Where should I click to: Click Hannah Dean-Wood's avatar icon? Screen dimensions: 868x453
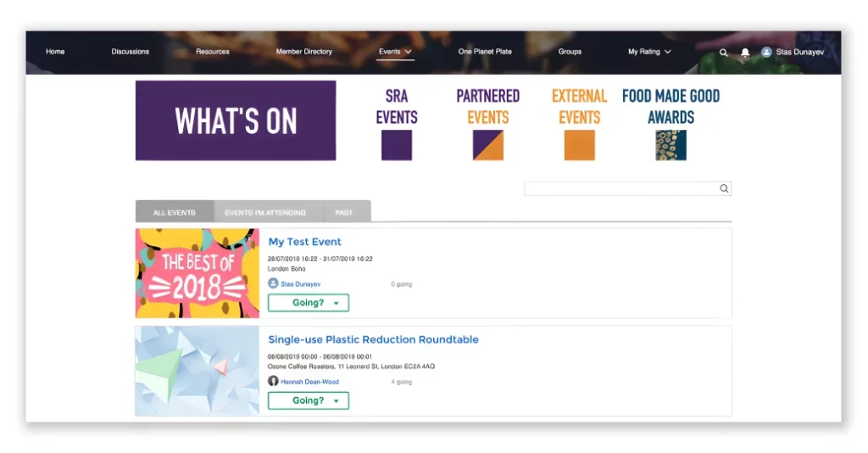pos(273,381)
